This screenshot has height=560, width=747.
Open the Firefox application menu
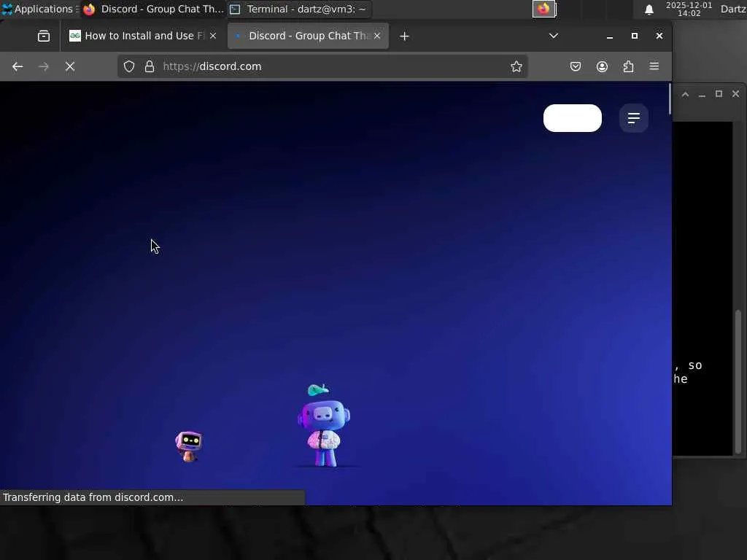(654, 66)
